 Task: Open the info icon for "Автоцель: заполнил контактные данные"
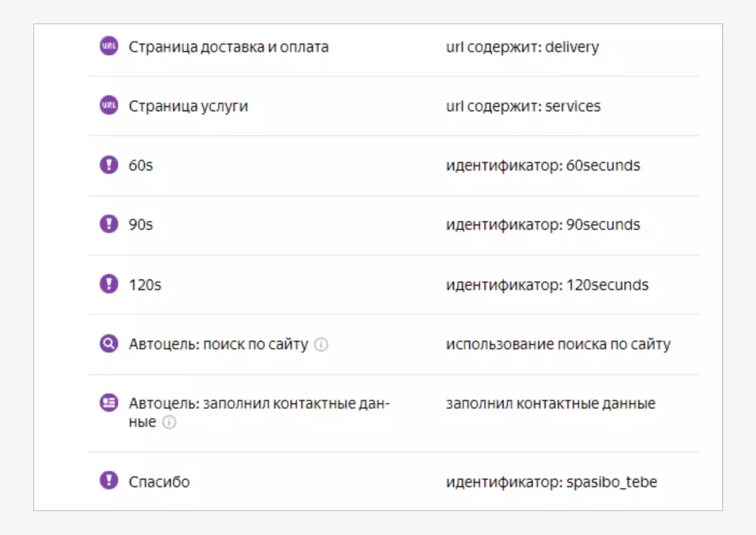170,422
